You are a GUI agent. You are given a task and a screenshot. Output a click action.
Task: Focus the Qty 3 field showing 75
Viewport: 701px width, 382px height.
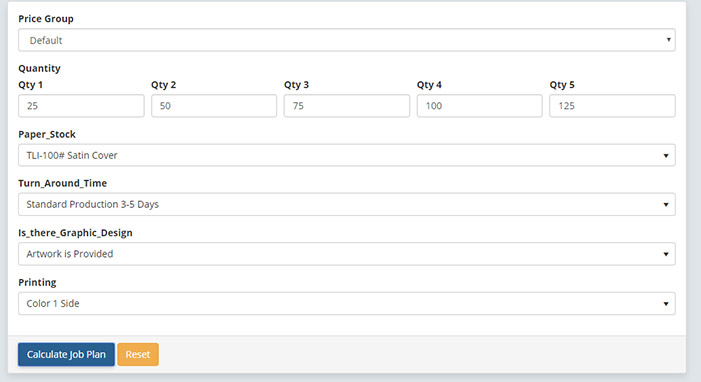[346, 106]
